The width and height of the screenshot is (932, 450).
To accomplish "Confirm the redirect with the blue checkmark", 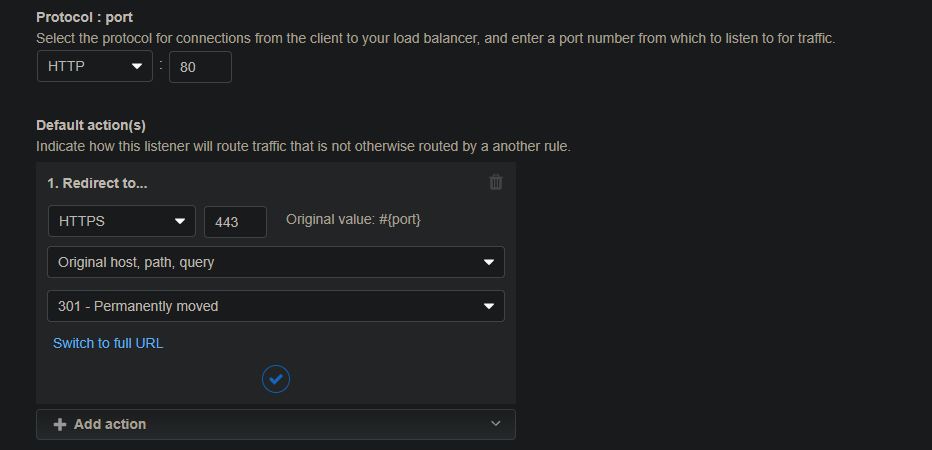I will [276, 379].
